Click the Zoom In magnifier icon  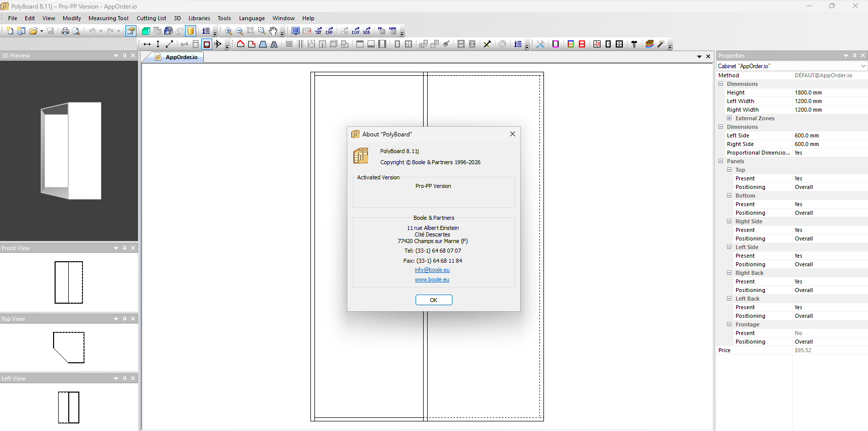229,31
